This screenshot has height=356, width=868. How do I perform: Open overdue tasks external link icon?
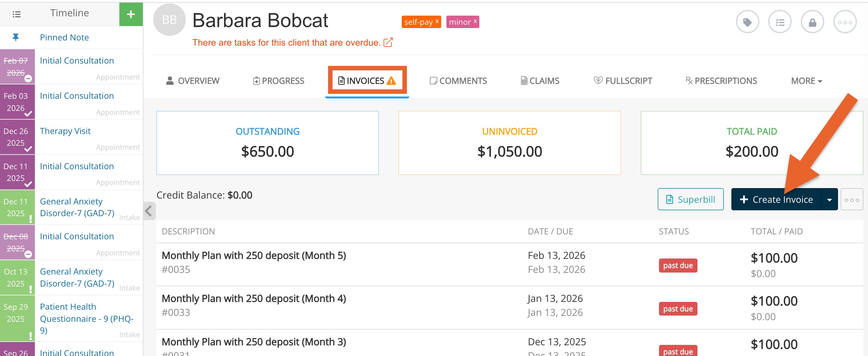pos(388,42)
